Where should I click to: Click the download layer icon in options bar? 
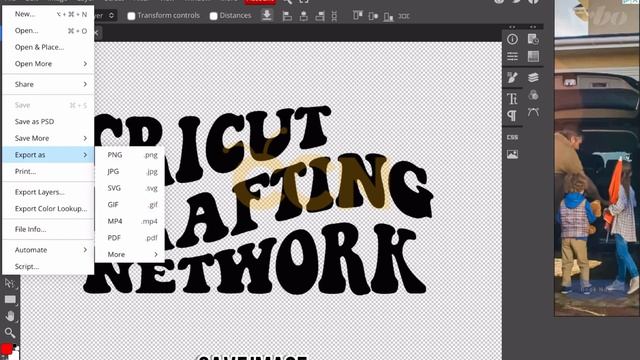point(267,16)
